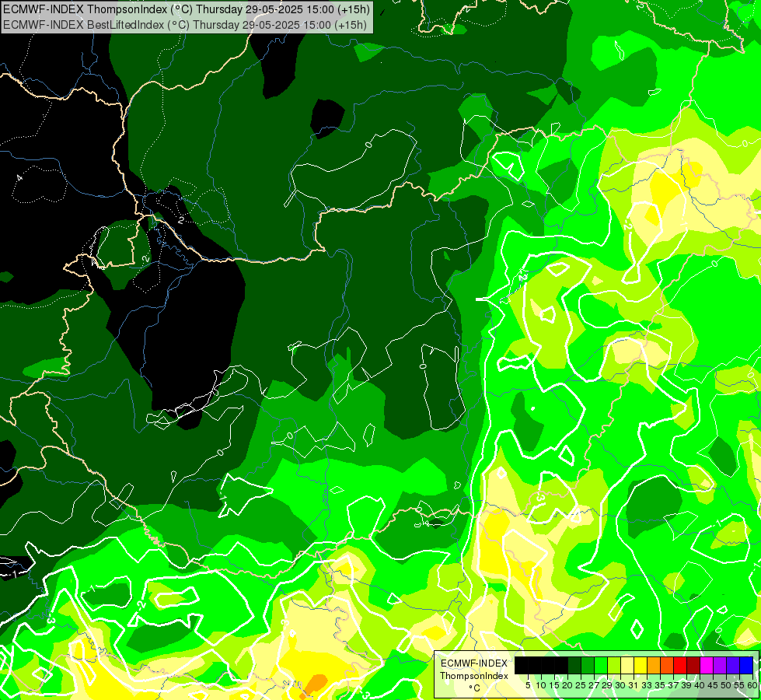The image size is (761, 700).
Task: Select the bright green 27–29 legend swatch
Action: [601, 666]
